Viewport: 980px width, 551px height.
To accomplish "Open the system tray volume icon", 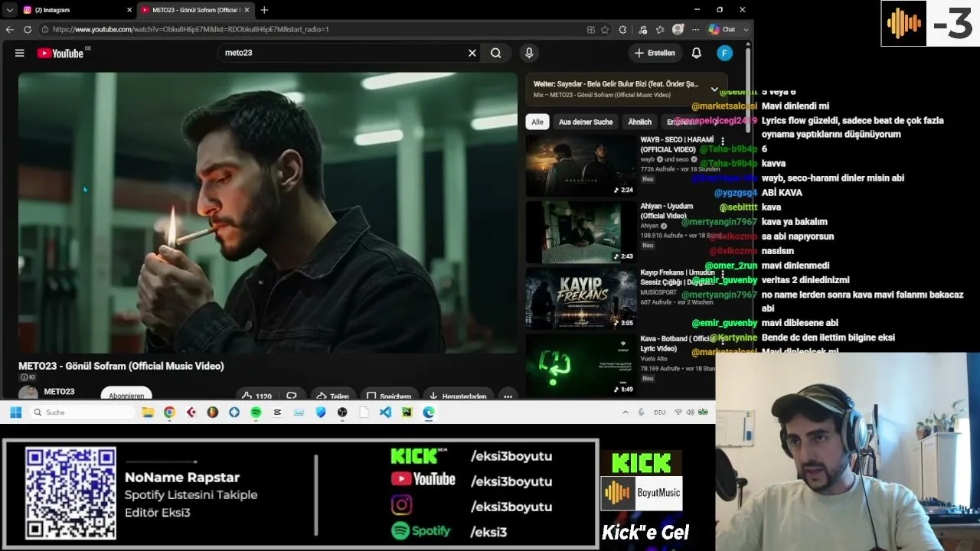I will pyautogui.click(x=690, y=412).
